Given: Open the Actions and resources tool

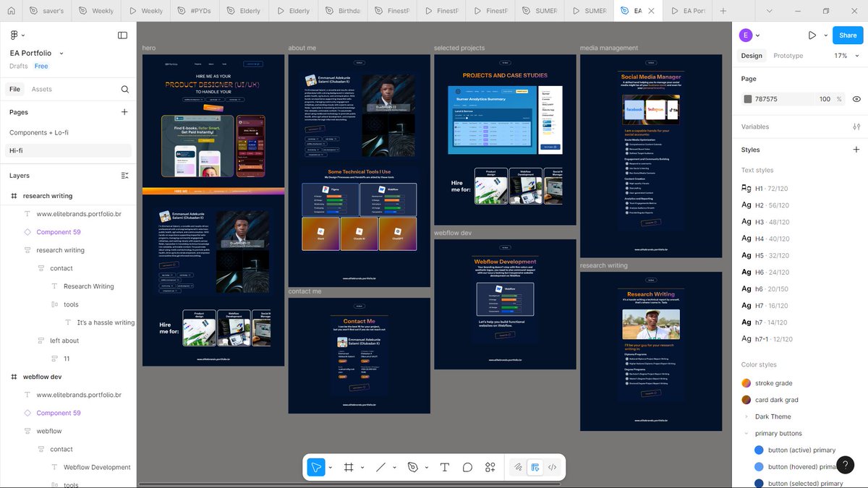Looking at the screenshot, I should point(490,467).
